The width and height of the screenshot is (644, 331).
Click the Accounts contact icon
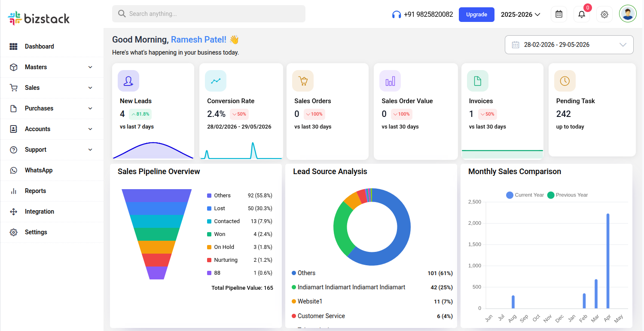pyautogui.click(x=13, y=129)
